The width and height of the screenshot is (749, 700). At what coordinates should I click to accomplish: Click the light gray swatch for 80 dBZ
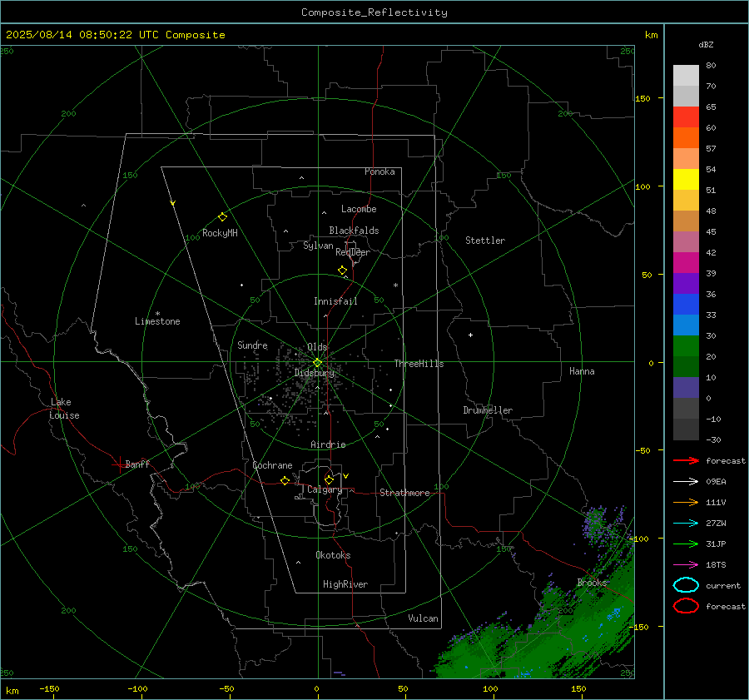(686, 75)
